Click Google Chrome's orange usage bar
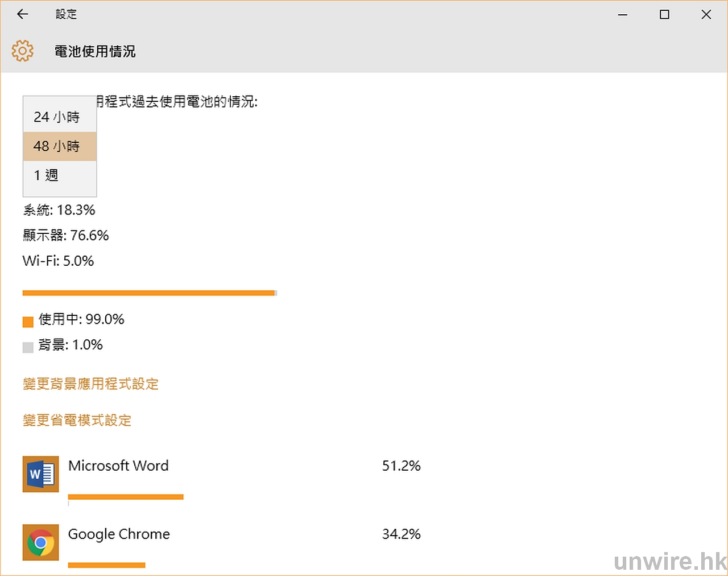728x576 pixels. (106, 565)
